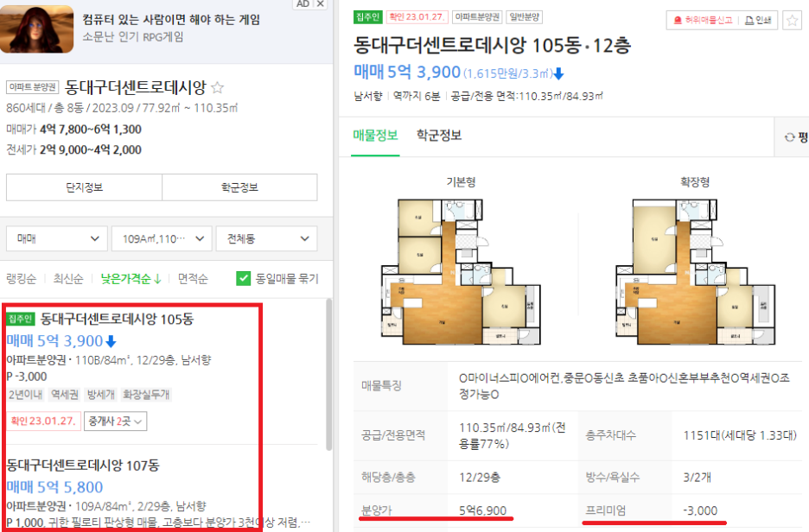Select the 매물정보 tab

[375, 136]
